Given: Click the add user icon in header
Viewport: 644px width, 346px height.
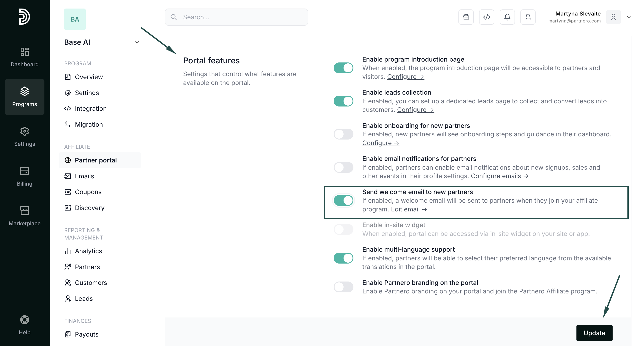Looking at the screenshot, I should coord(528,17).
